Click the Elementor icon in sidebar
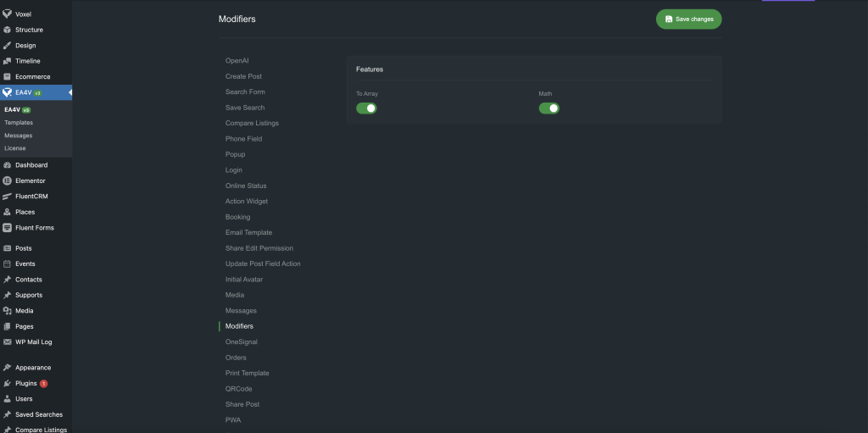The image size is (868, 433). click(x=8, y=180)
